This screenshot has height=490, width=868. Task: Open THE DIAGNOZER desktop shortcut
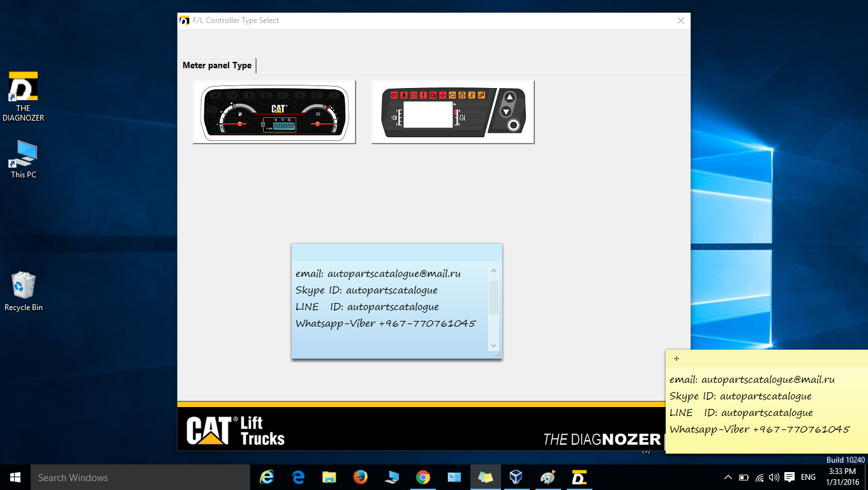click(x=24, y=96)
